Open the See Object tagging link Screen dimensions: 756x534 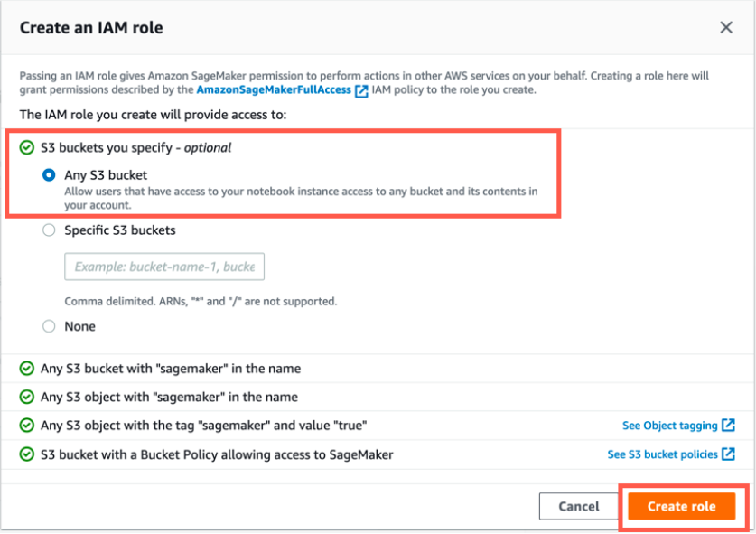point(670,426)
